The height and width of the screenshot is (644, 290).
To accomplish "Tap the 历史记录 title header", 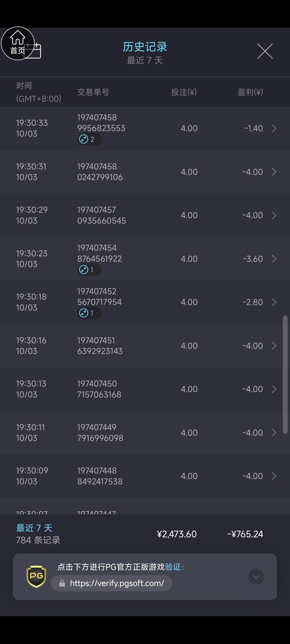I will pyautogui.click(x=145, y=47).
